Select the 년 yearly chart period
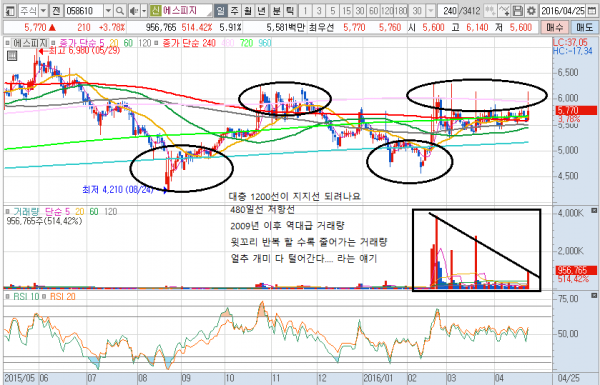 262,11
